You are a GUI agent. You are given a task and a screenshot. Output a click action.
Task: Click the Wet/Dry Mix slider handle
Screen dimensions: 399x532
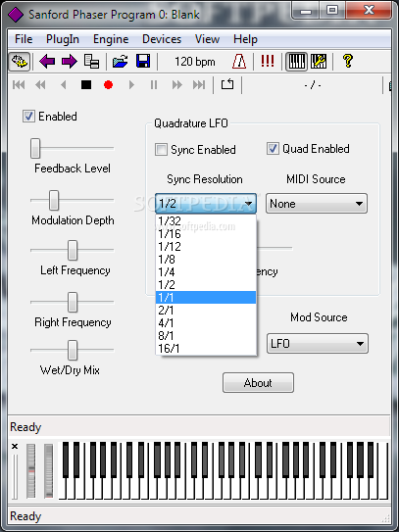73,350
